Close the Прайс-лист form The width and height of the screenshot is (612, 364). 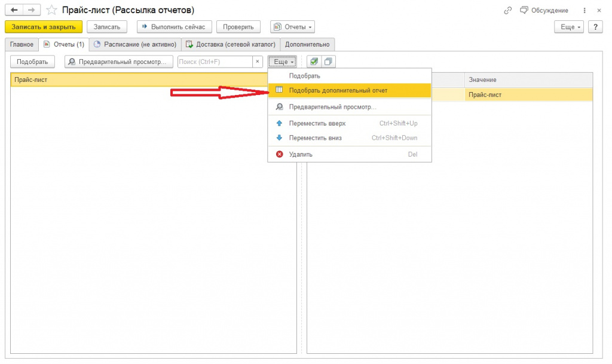599,11
